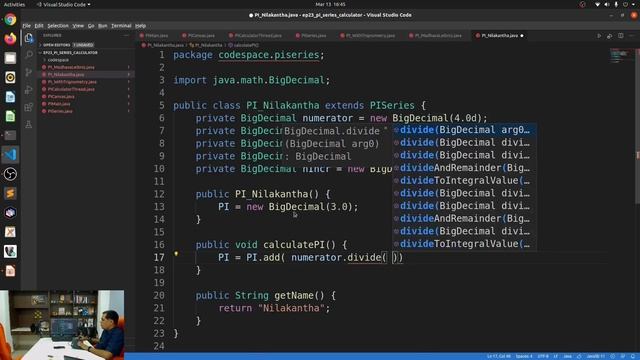Open the Terminal from the dock

(10, 135)
